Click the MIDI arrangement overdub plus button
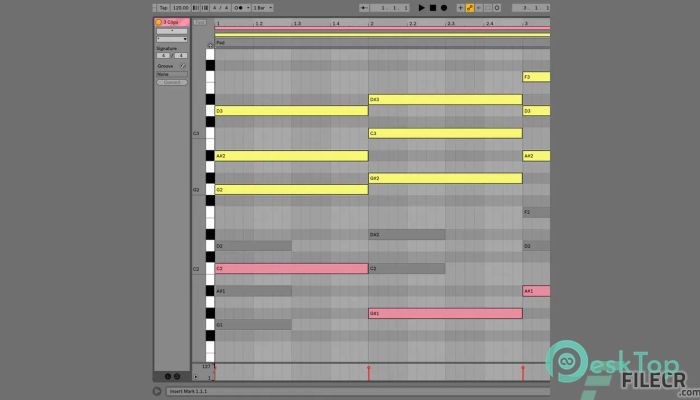700x400 pixels. tap(460, 8)
